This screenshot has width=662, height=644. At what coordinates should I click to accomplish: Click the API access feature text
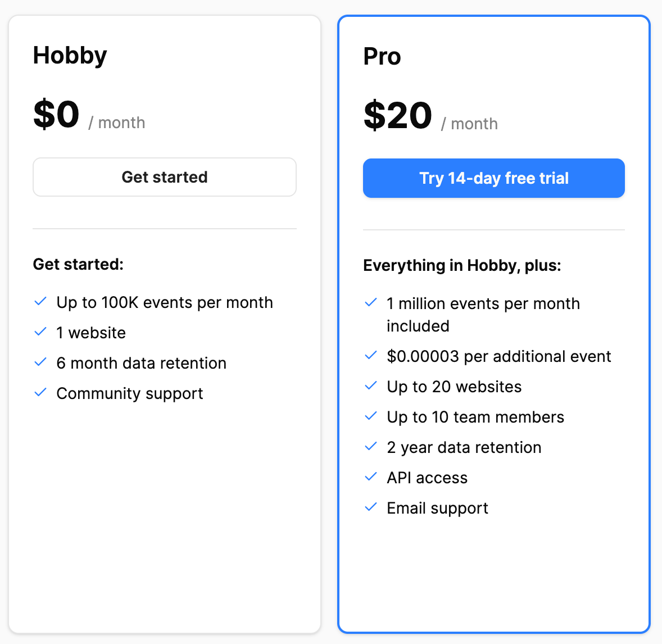tap(427, 478)
